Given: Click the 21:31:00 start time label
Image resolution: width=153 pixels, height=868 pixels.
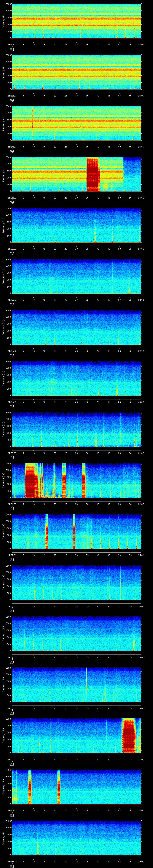Looking at the screenshot, I should pyautogui.click(x=12, y=504).
